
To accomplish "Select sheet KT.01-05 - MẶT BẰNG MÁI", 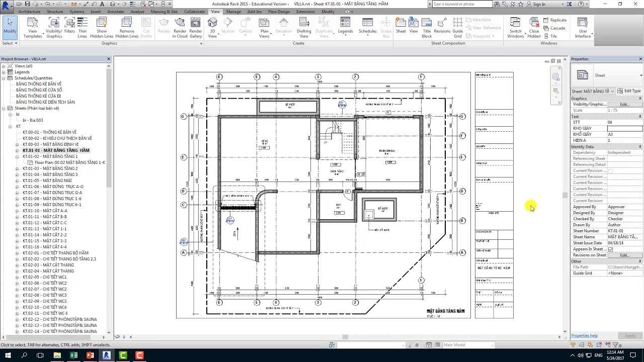I will tap(47, 180).
